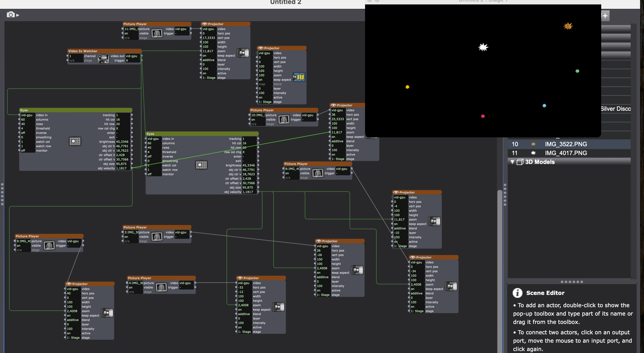
Task: Collapse the 3D Models section triangle
Action: click(512, 162)
